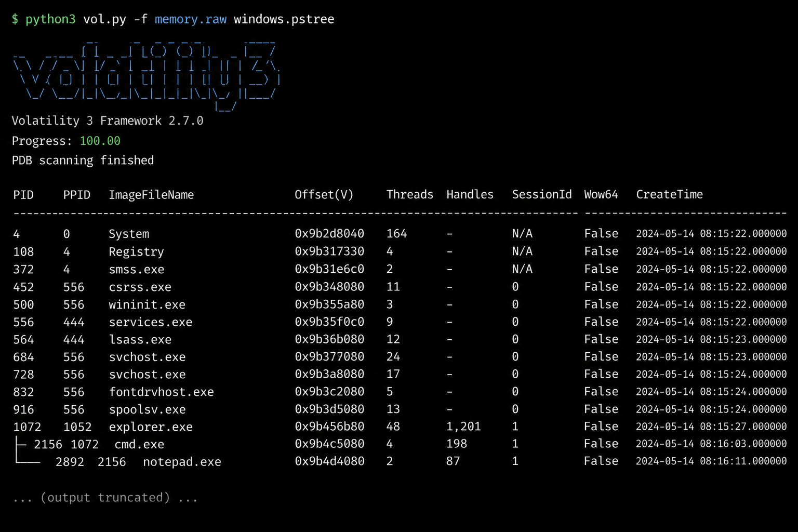Click the Volatility ASCII art logo
Viewport: 798px width, 532px height.
coord(147,76)
